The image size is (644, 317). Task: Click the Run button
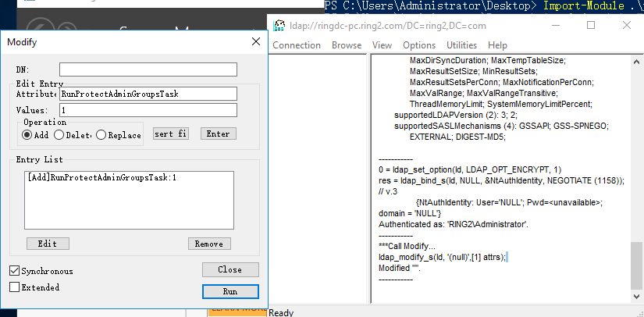coord(229,291)
